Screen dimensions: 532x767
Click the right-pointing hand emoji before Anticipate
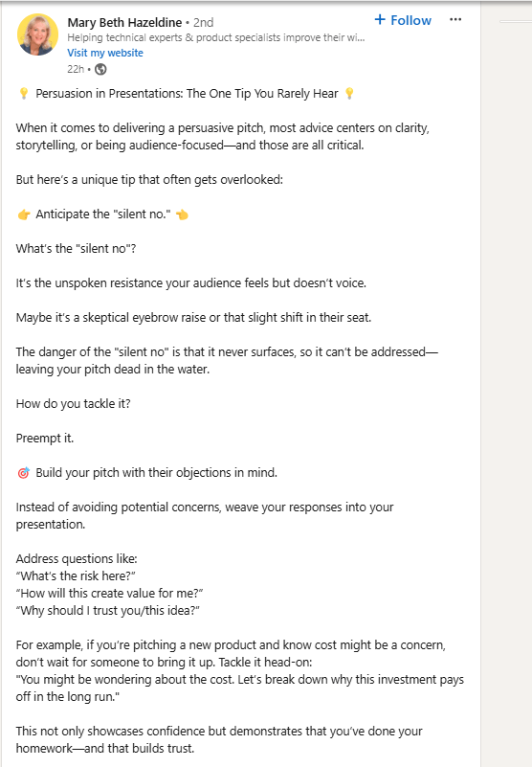click(24, 214)
